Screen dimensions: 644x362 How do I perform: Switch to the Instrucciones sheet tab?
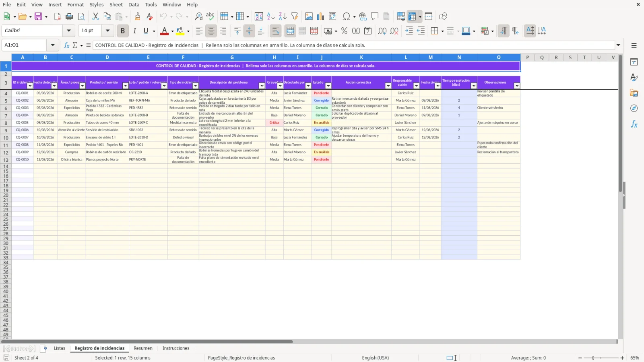pos(176,348)
